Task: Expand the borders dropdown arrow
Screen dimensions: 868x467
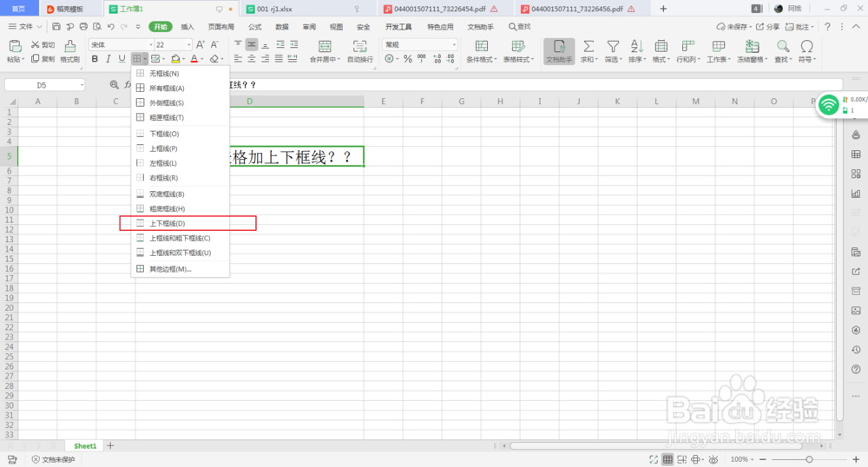Action: (145, 59)
